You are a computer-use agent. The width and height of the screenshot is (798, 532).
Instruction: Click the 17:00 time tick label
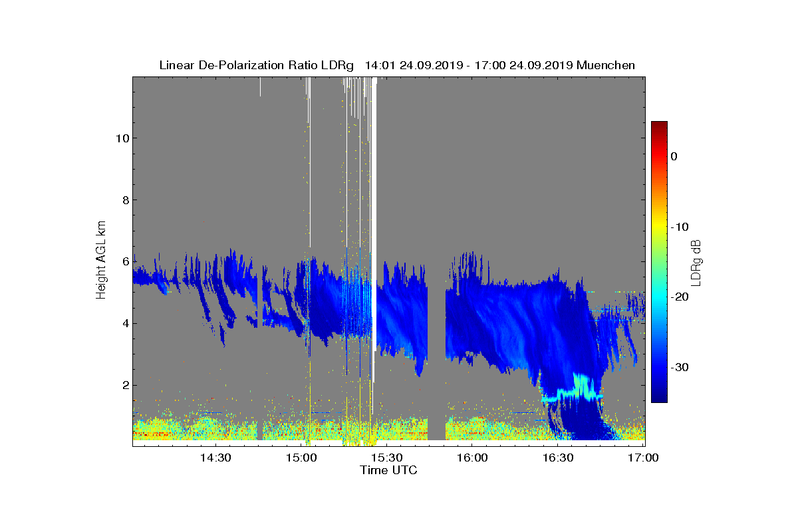(x=644, y=458)
